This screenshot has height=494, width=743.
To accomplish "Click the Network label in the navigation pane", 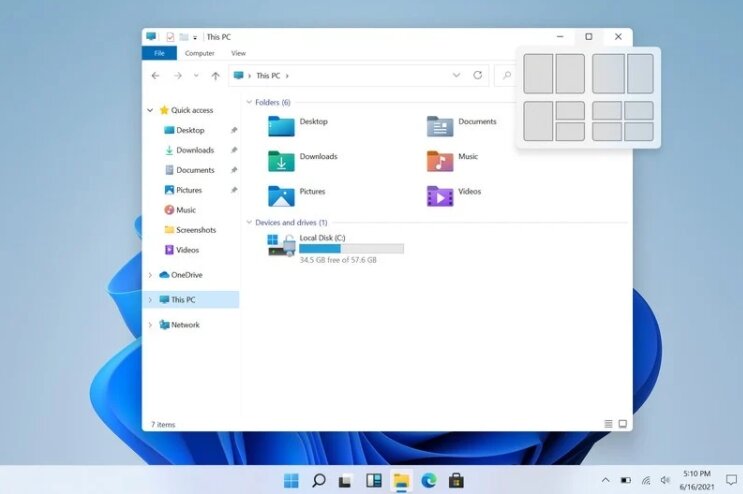I will click(x=185, y=325).
